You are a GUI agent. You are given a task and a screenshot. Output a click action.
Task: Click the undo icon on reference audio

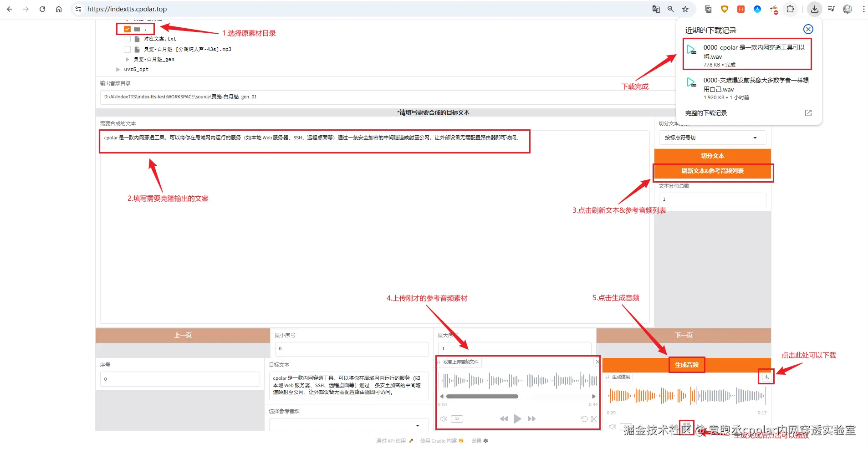pos(584,419)
